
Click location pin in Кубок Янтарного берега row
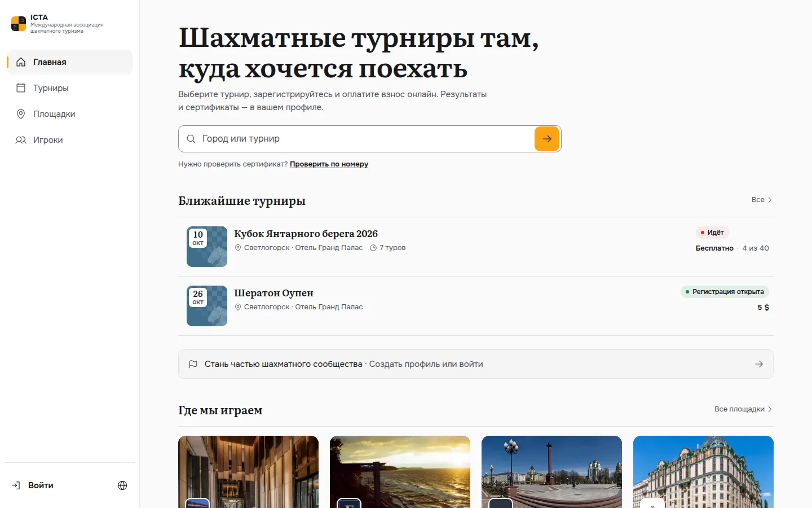238,248
